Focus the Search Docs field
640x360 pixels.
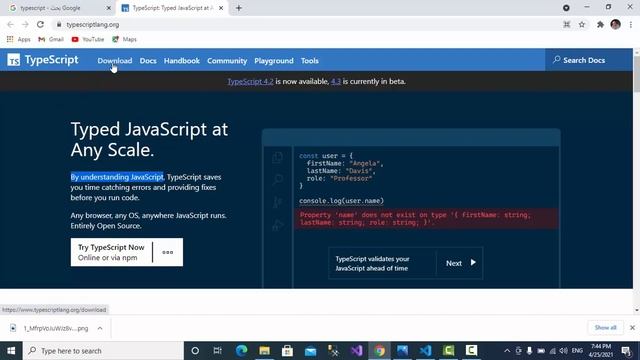(589, 60)
